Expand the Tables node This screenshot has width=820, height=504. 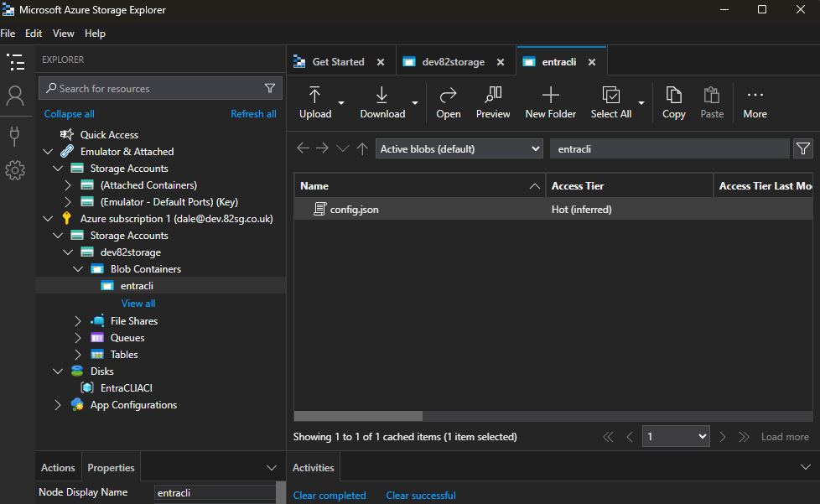pos(77,355)
